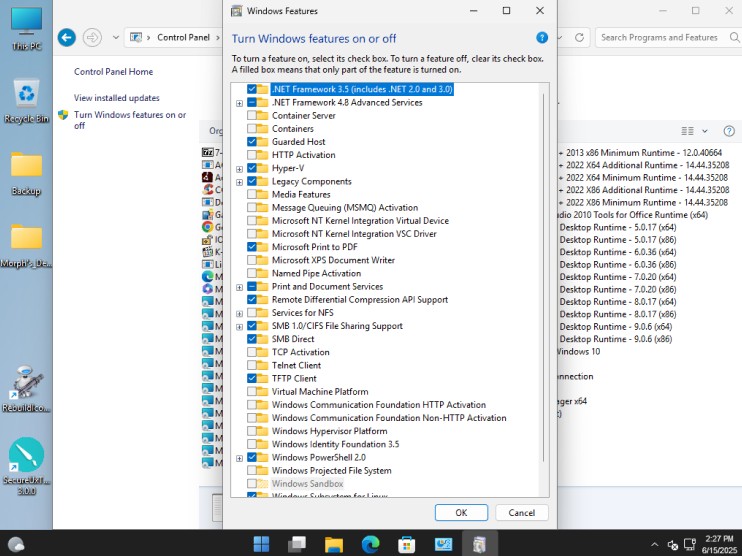Click the weather widget icon in taskbar

[16, 545]
